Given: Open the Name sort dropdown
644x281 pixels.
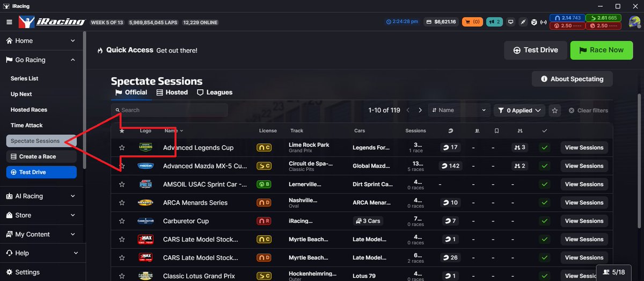Looking at the screenshot, I should pos(459,110).
